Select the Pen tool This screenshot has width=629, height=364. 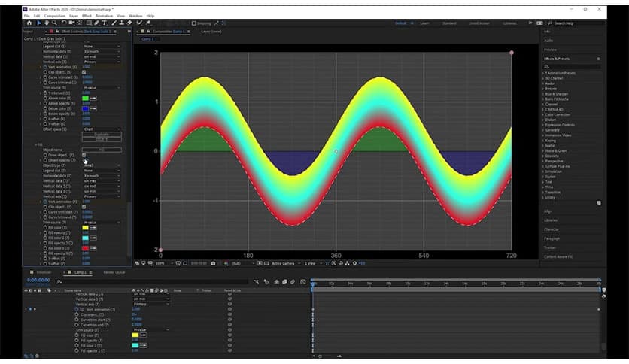[x=96, y=23]
